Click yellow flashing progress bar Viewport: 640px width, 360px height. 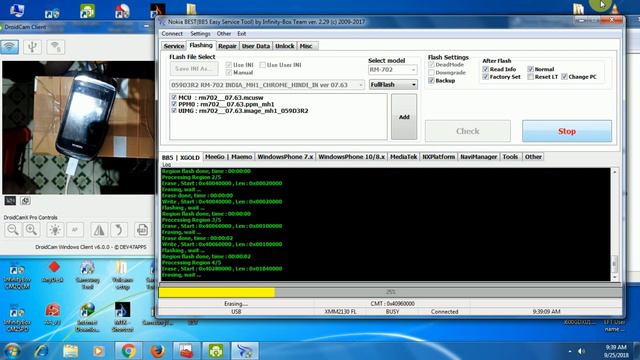point(390,292)
